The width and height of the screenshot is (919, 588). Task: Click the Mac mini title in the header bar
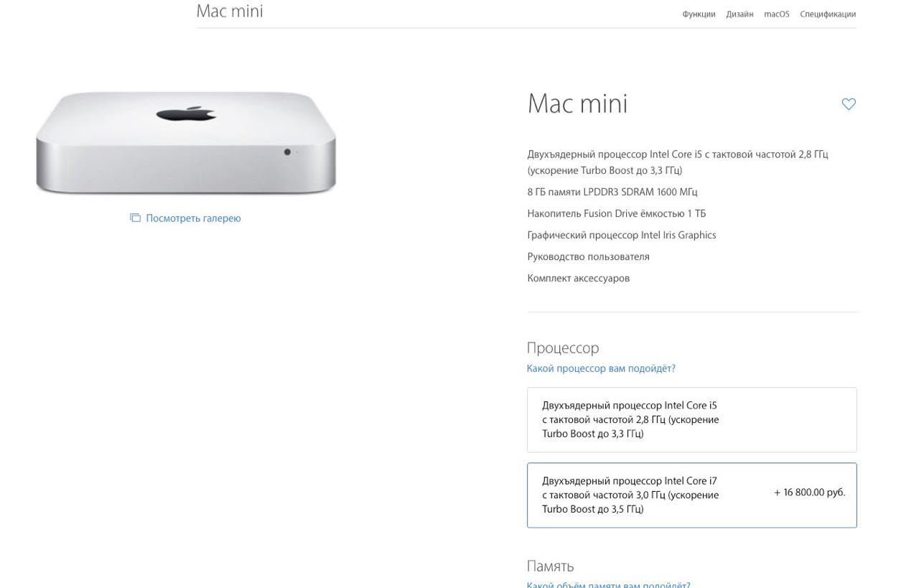[x=230, y=11]
